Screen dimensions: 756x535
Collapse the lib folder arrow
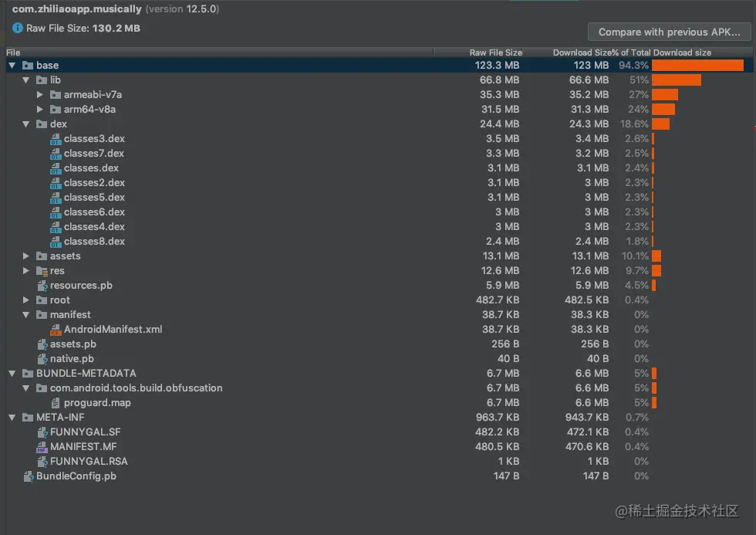(26, 80)
